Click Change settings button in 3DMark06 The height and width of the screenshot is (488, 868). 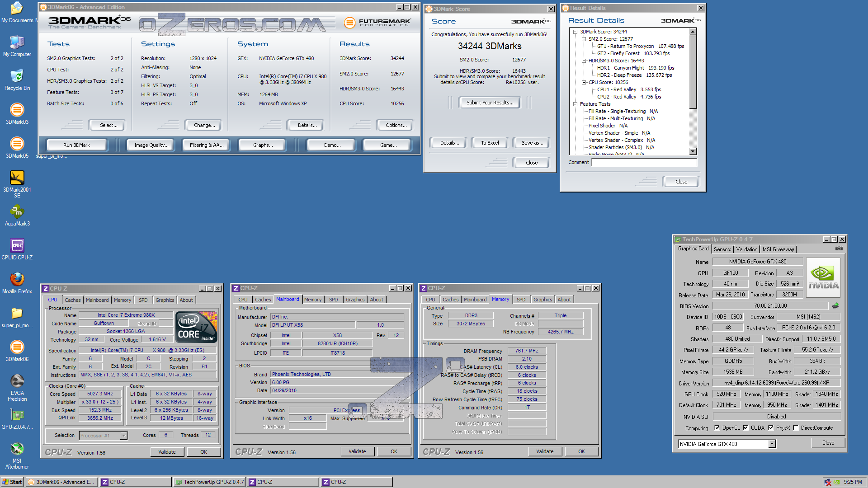pyautogui.click(x=204, y=125)
